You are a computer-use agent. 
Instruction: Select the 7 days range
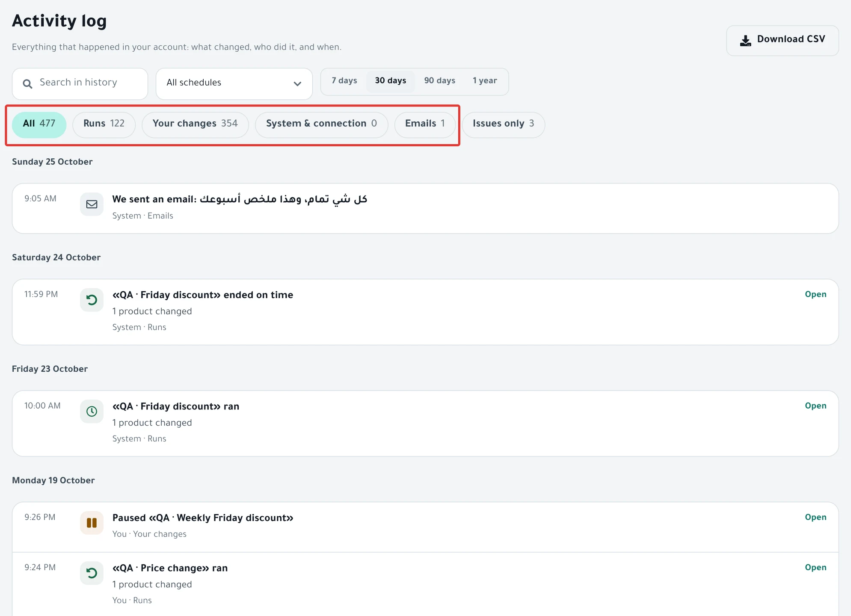point(344,81)
